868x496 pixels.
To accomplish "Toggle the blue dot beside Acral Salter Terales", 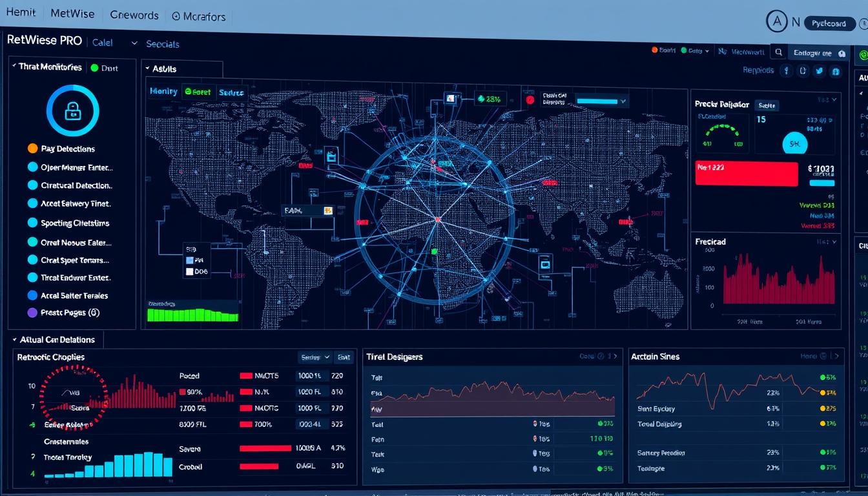I will (33, 296).
